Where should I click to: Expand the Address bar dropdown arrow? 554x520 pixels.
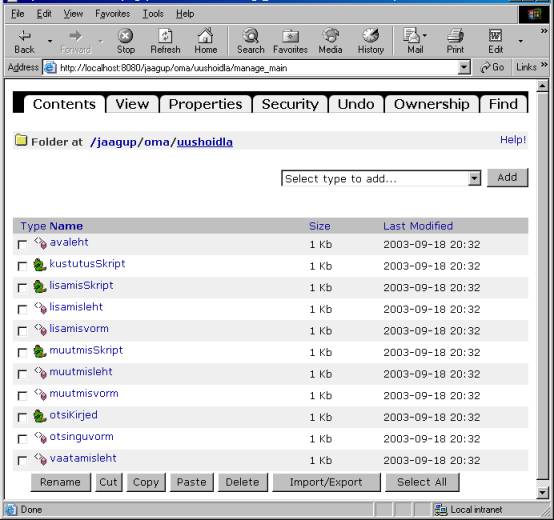[x=464, y=67]
